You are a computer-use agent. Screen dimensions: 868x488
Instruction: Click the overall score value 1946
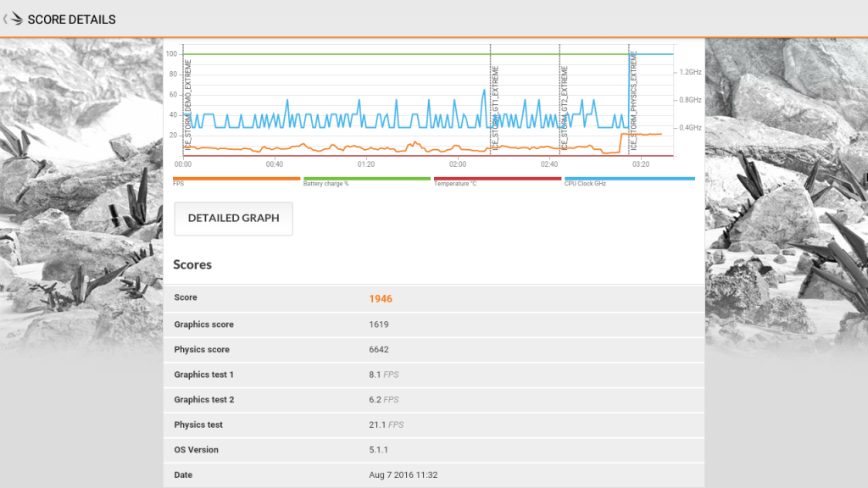pos(381,299)
